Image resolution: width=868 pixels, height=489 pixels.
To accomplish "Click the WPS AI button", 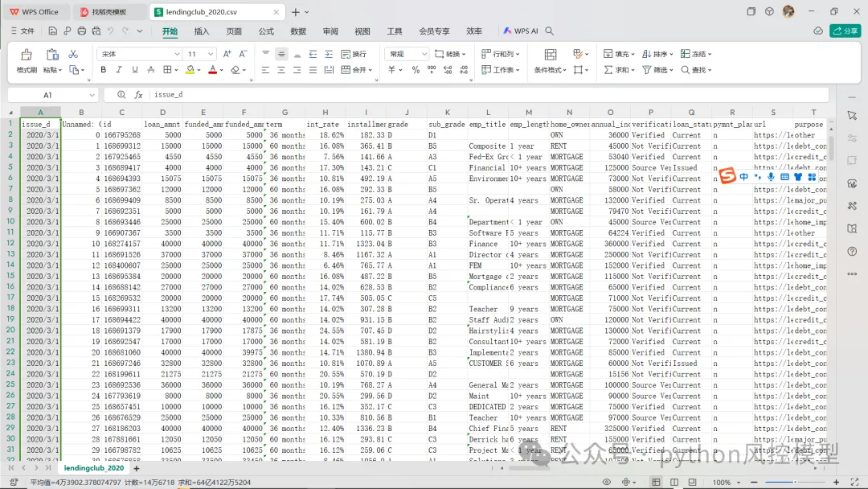I will (520, 31).
